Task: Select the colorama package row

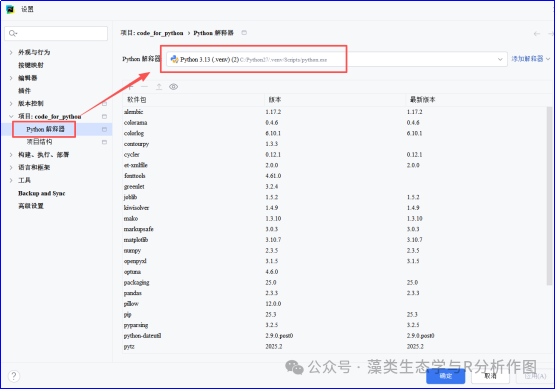Action: pos(334,122)
